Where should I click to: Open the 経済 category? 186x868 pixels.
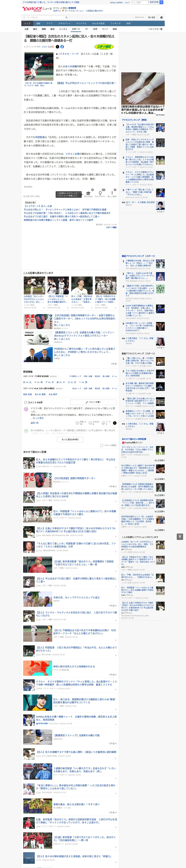pos(52,29)
